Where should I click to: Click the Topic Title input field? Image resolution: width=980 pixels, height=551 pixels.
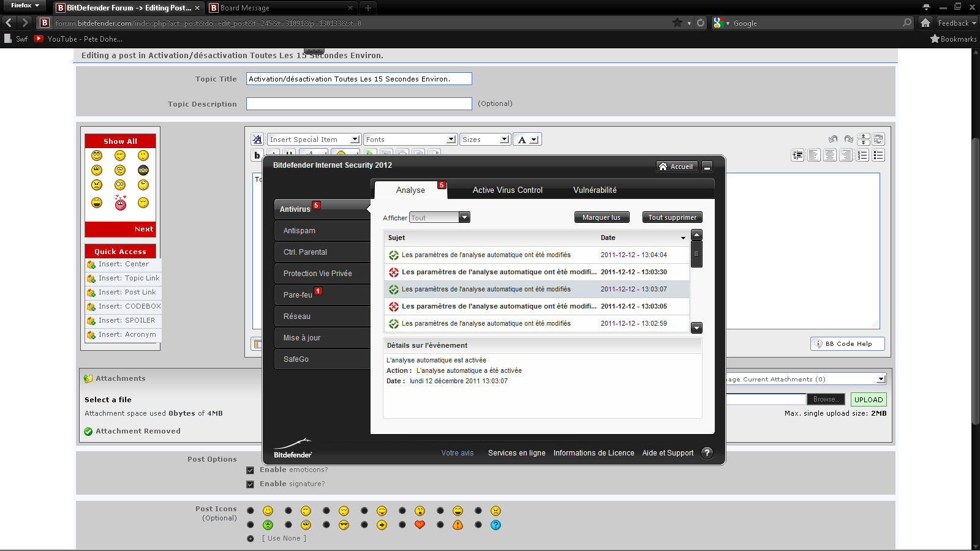pos(359,79)
